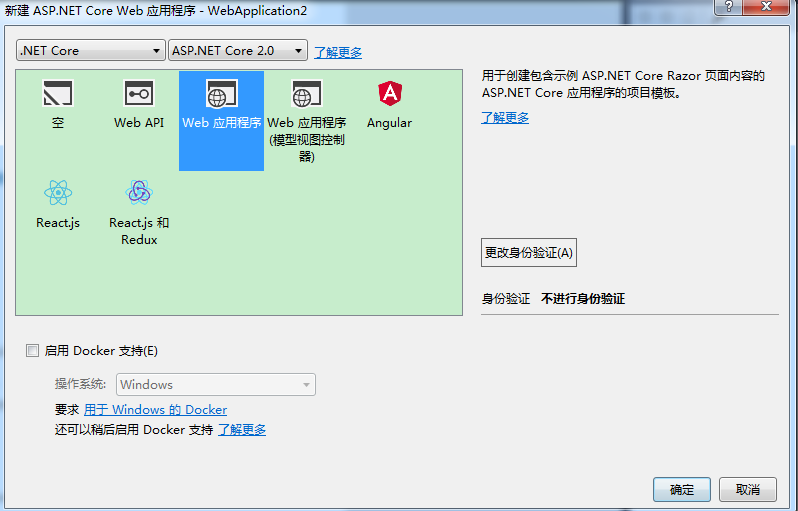Open the .NET Core framework dropdown
Image resolution: width=798 pixels, height=511 pixels.
pyautogui.click(x=91, y=50)
